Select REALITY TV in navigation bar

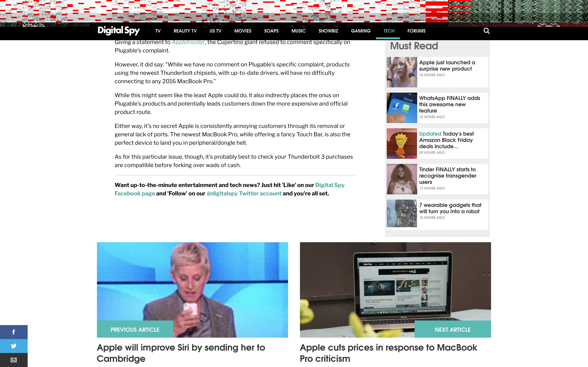185,31
